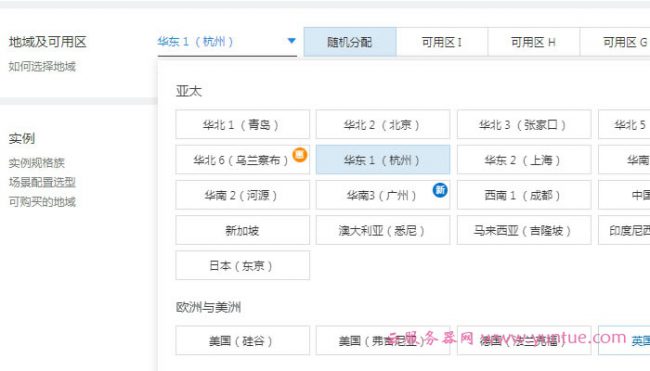Click the blue 新 badge on 华南3
650x371 pixels.
click(x=440, y=190)
